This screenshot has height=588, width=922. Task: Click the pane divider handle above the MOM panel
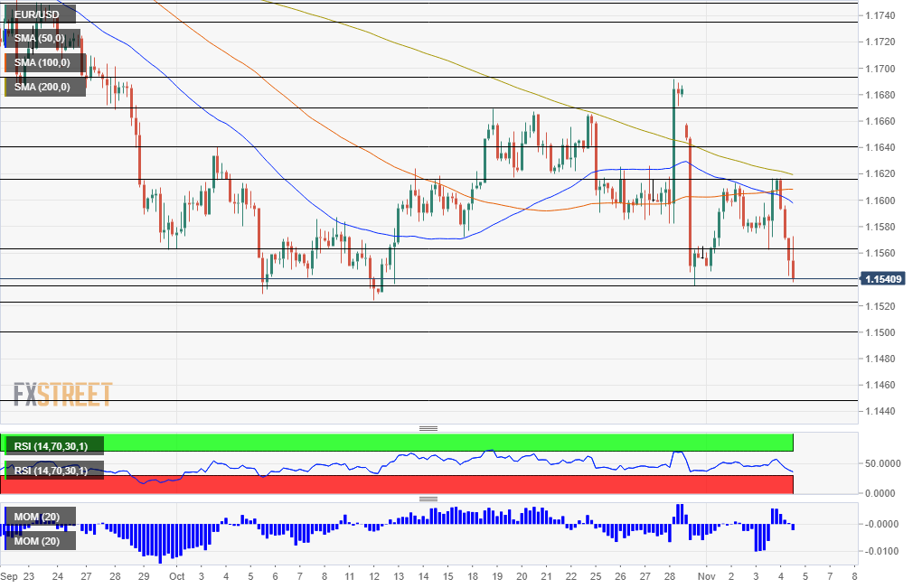point(428,499)
